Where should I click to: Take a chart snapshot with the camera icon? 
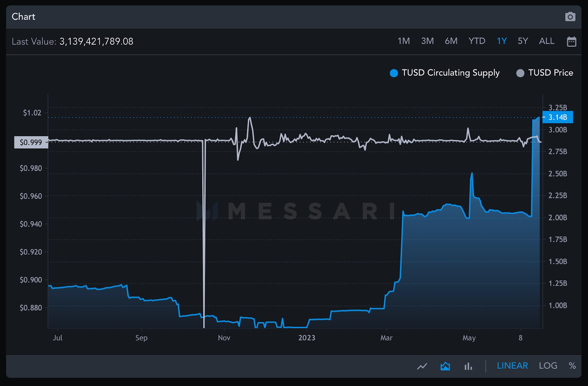tap(570, 17)
